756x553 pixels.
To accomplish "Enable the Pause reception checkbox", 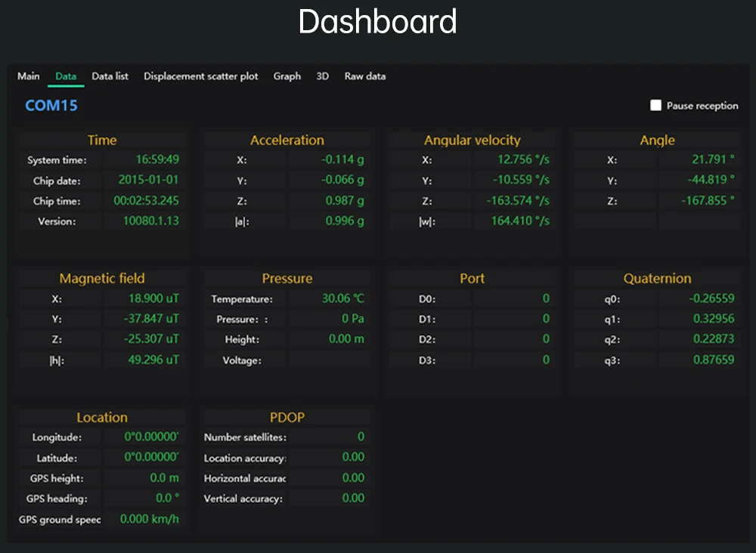I will pos(655,106).
